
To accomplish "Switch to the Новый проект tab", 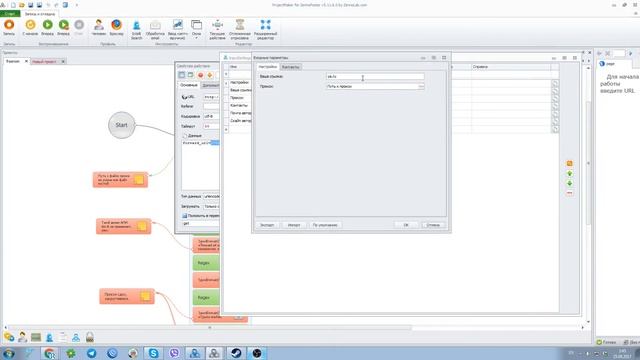I will tap(44, 61).
